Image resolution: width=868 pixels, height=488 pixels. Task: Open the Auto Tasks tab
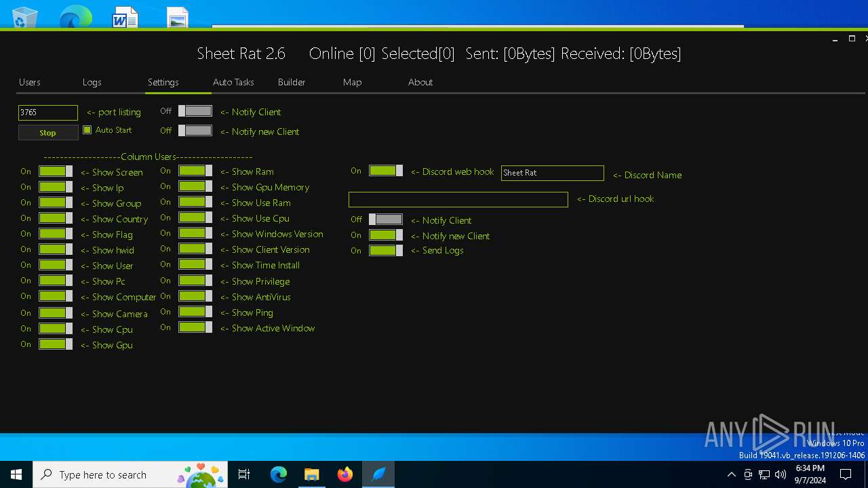[x=233, y=82]
